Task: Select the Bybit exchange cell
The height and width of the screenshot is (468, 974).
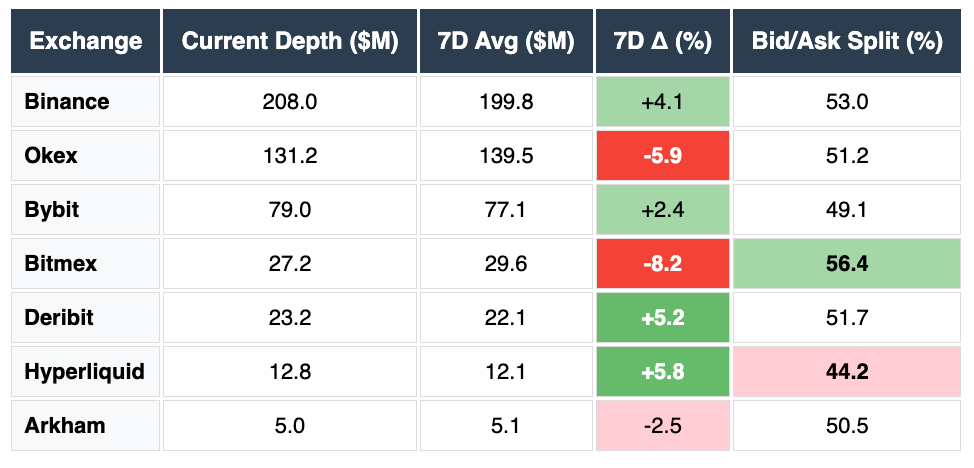Action: pos(52,210)
